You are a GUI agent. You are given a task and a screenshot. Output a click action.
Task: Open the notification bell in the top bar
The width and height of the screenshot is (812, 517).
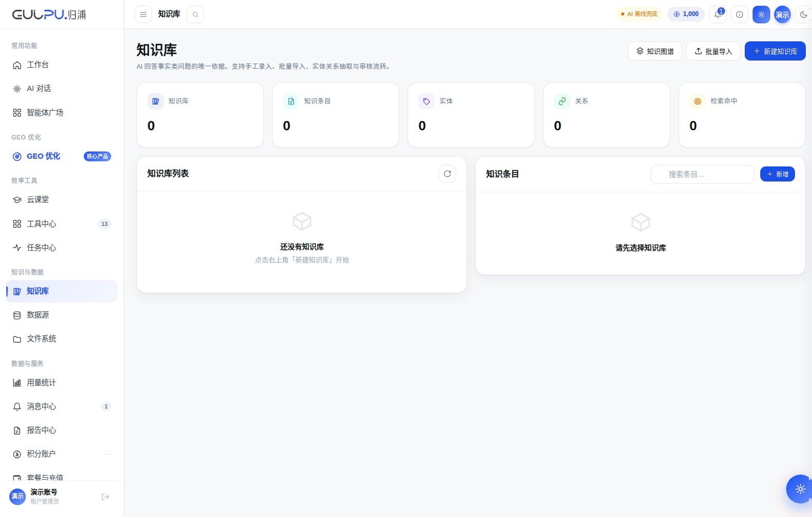coord(718,14)
